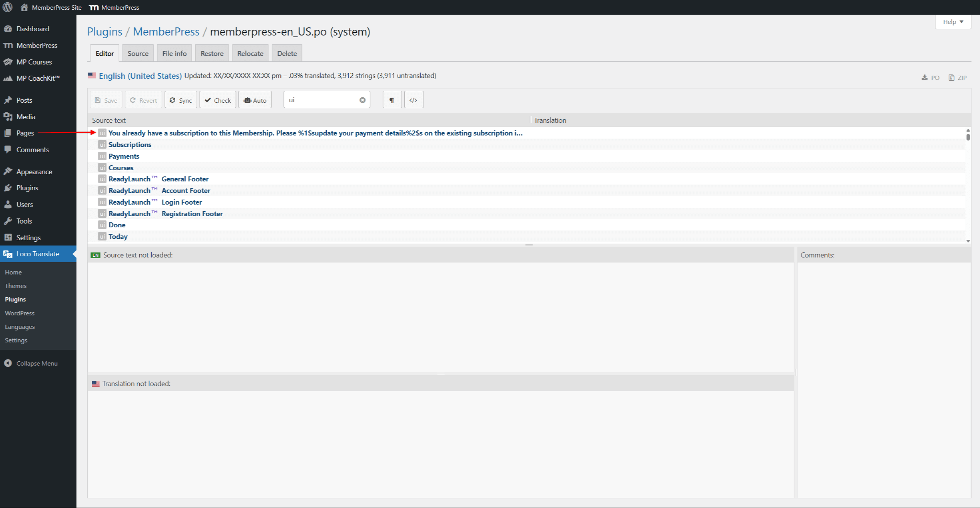The width and height of the screenshot is (980, 508).
Task: Open the Relocate tab
Action: (250, 53)
